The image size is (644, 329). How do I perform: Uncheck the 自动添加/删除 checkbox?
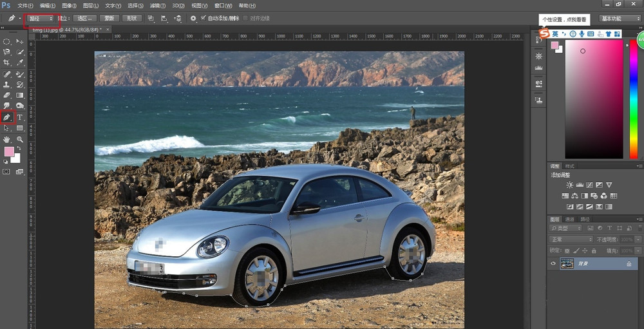coord(204,18)
